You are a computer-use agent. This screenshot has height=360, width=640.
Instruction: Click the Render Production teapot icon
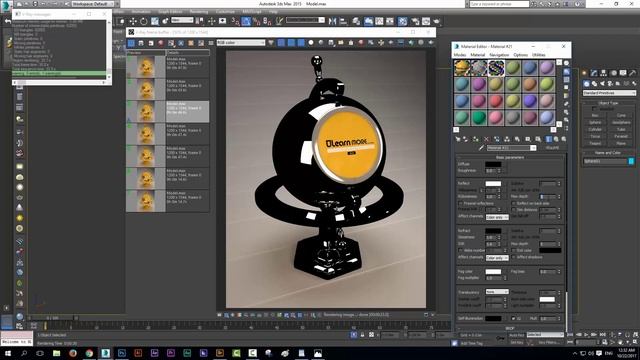437,21
